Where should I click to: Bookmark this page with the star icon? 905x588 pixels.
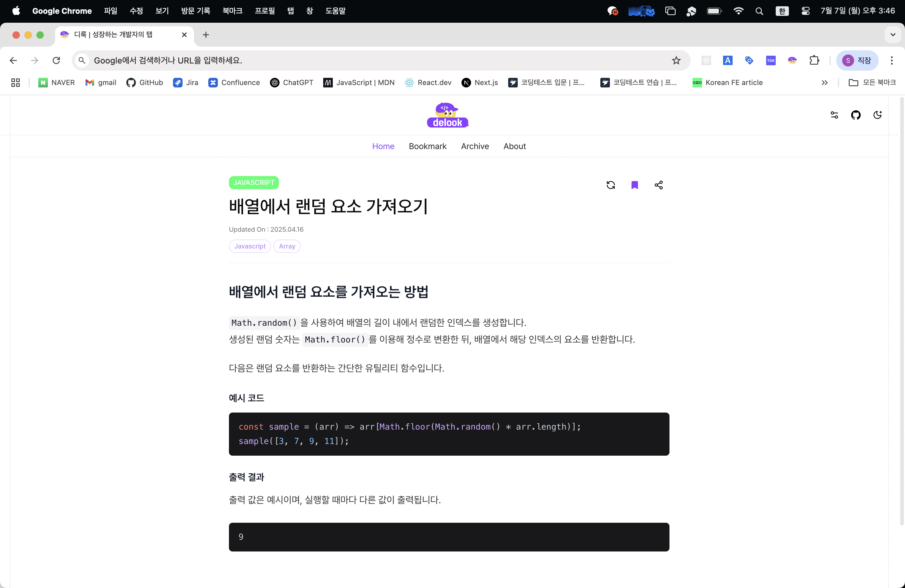676,60
